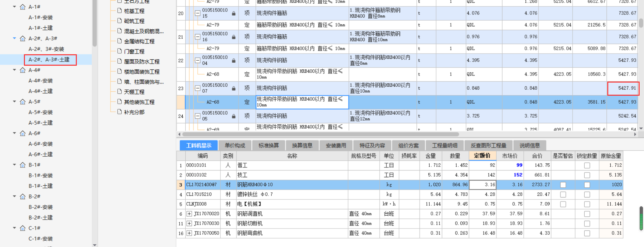644x247 pixels.
Task: Click the house icon beside A-4#
Action: pos(23,70)
